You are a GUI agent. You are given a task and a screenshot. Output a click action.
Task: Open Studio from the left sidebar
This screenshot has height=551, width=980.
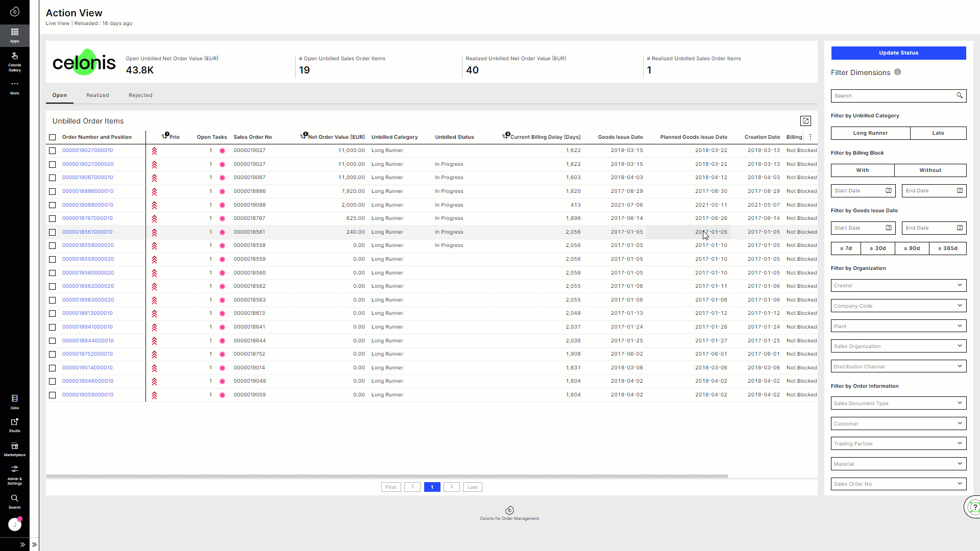click(14, 425)
